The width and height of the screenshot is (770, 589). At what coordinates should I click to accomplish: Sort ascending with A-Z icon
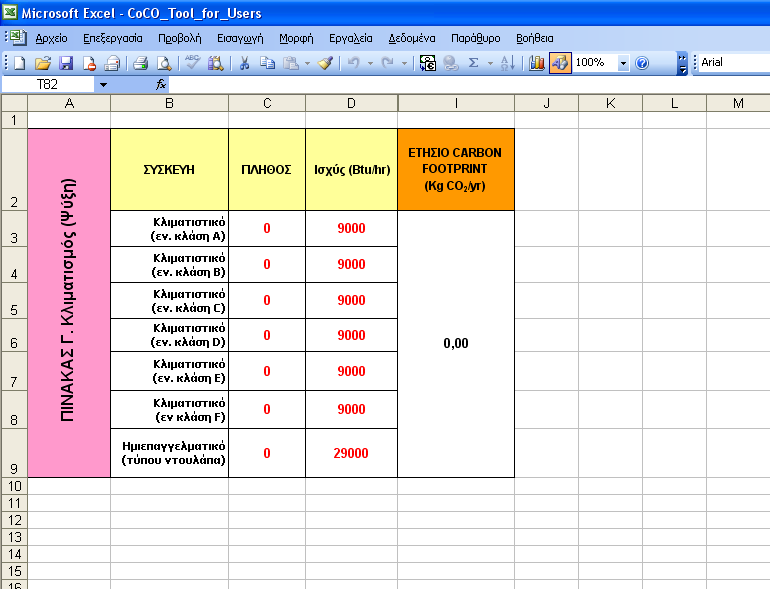507,63
